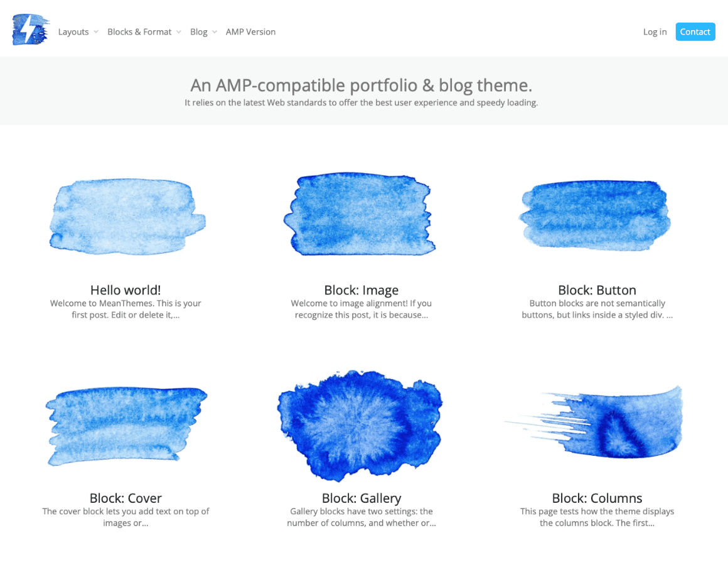Expand the Blocks & Format chevron
This screenshot has height=565, width=728.
coord(179,32)
